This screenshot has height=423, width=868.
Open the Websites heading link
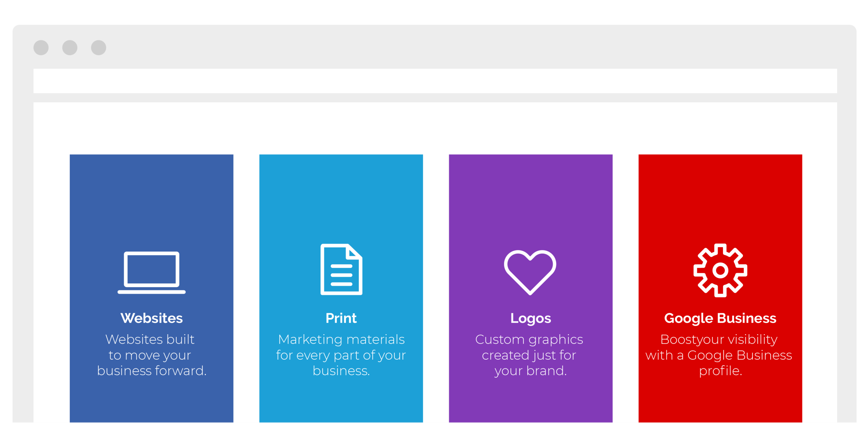(x=152, y=318)
